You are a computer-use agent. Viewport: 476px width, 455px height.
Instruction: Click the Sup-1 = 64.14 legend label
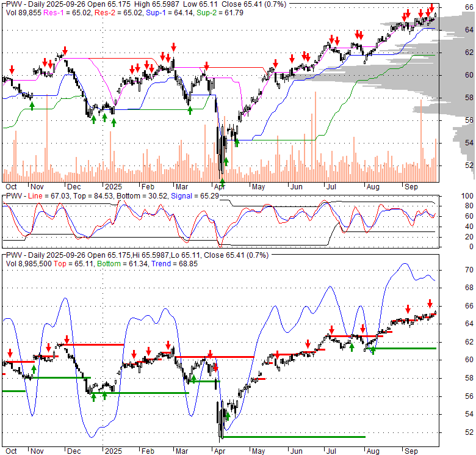[x=170, y=13]
